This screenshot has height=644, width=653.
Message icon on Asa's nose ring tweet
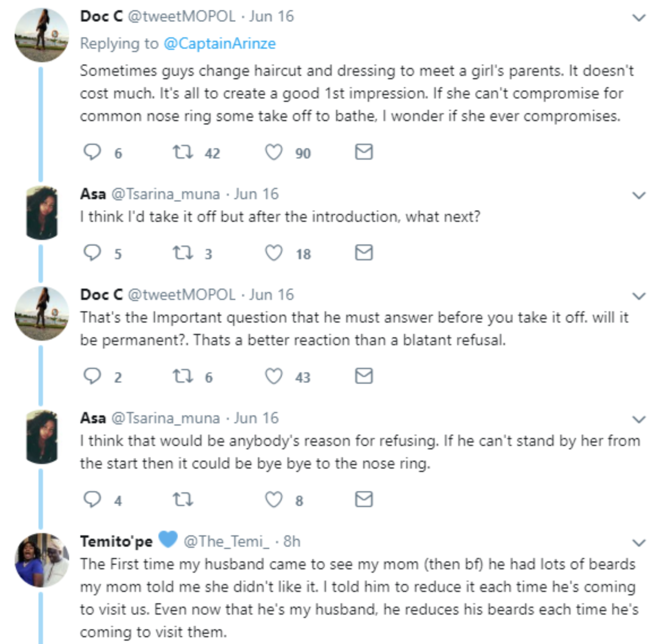point(363,499)
